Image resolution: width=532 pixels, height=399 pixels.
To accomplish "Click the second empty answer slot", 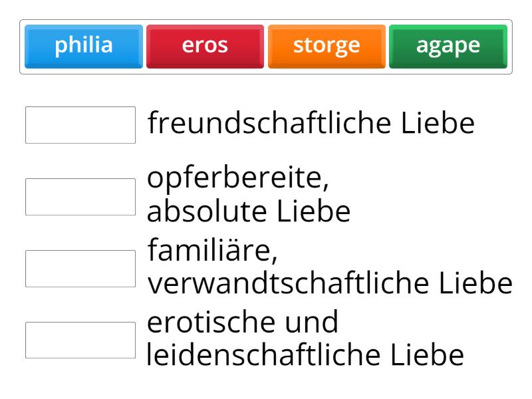I will point(80,196).
